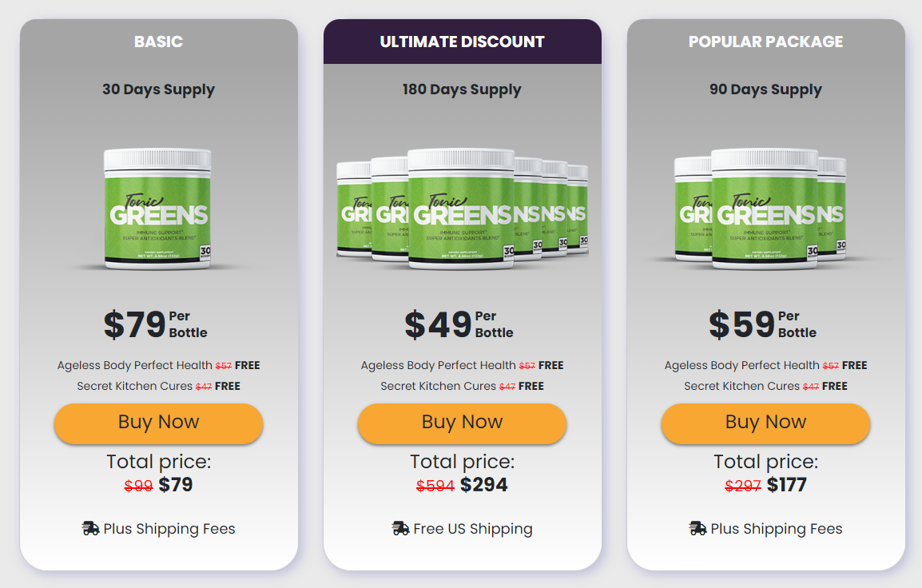Viewport: 922px width, 588px height.
Task: Click Buy Now for Ultimate Discount package
Action: coord(462,423)
